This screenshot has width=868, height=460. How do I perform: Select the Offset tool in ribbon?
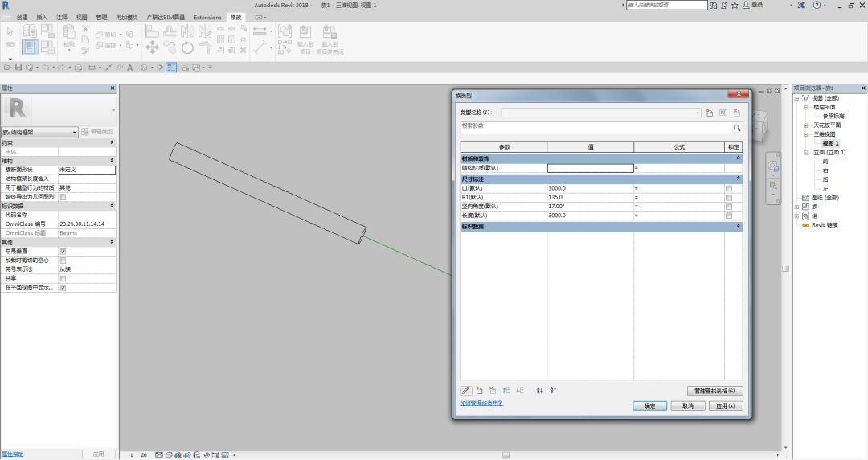point(170,31)
